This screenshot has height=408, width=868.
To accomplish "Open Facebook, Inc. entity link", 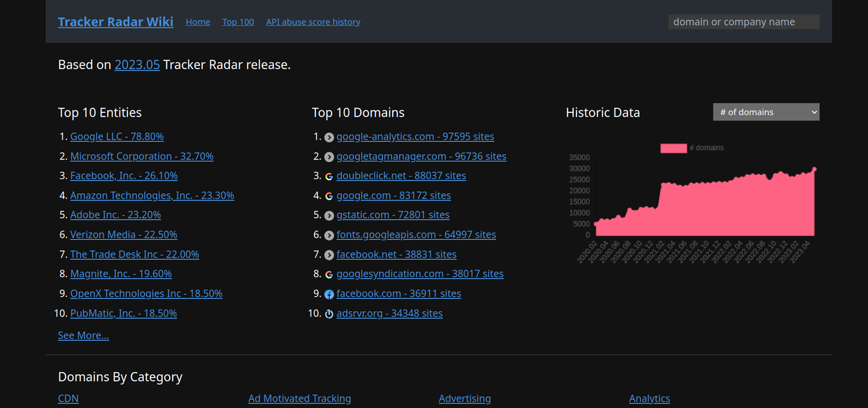I will (x=124, y=176).
